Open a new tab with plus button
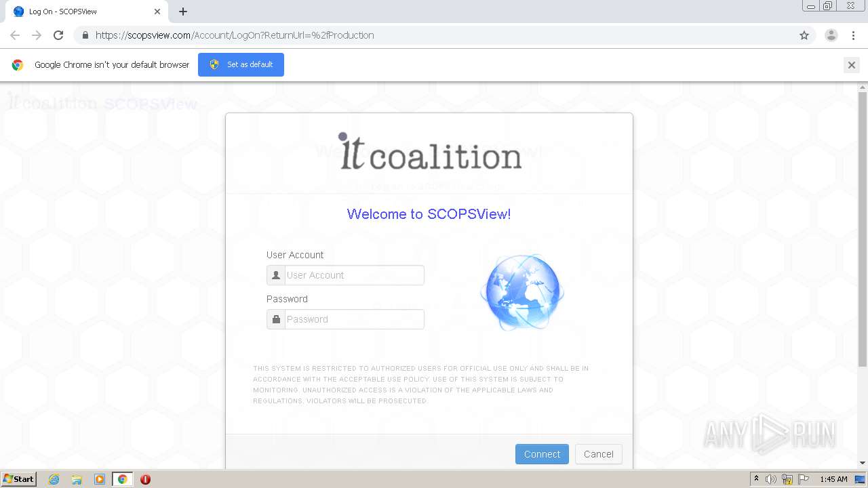This screenshot has width=868, height=488. [183, 12]
